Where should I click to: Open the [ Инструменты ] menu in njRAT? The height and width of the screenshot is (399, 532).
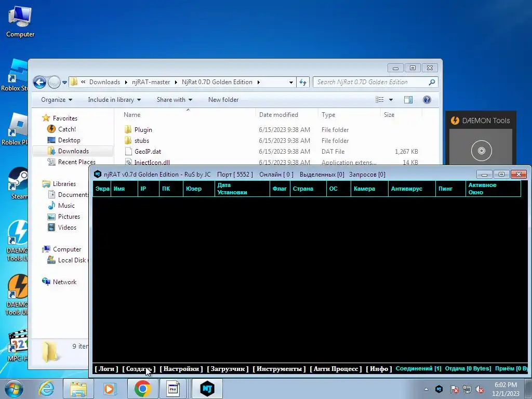click(279, 369)
